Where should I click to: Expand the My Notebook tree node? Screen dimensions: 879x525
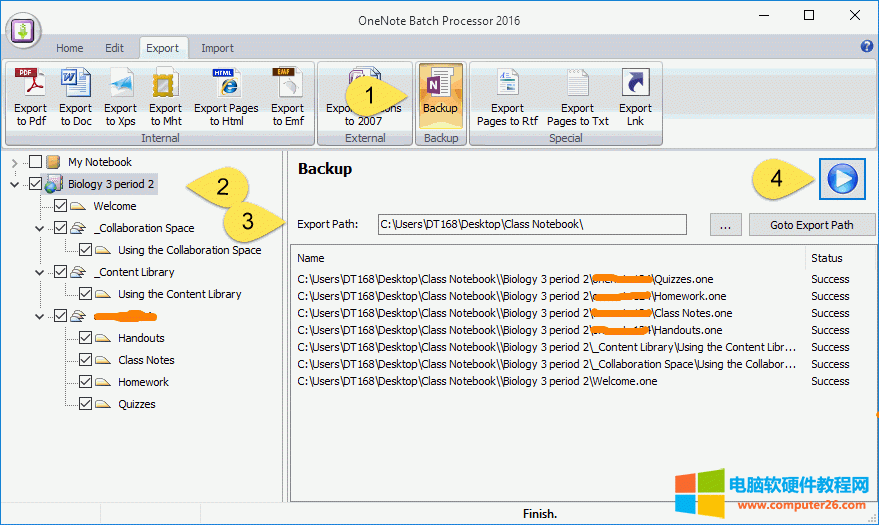[x=14, y=162]
